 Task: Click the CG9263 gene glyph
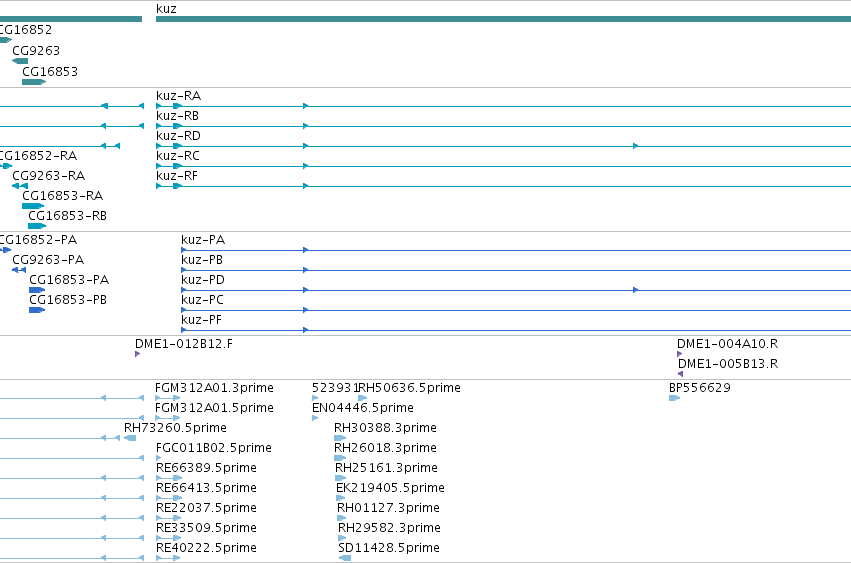coord(20,61)
